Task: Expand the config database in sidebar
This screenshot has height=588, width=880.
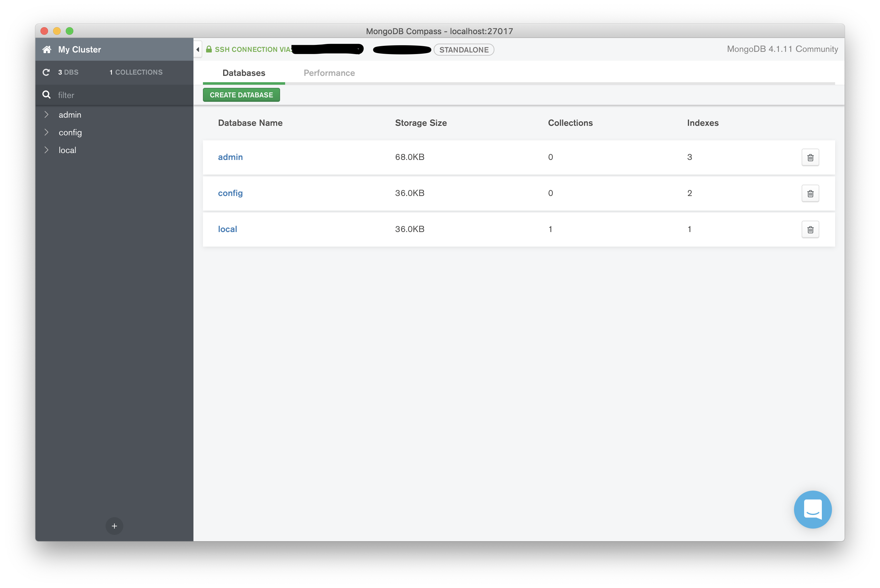Action: 46,132
